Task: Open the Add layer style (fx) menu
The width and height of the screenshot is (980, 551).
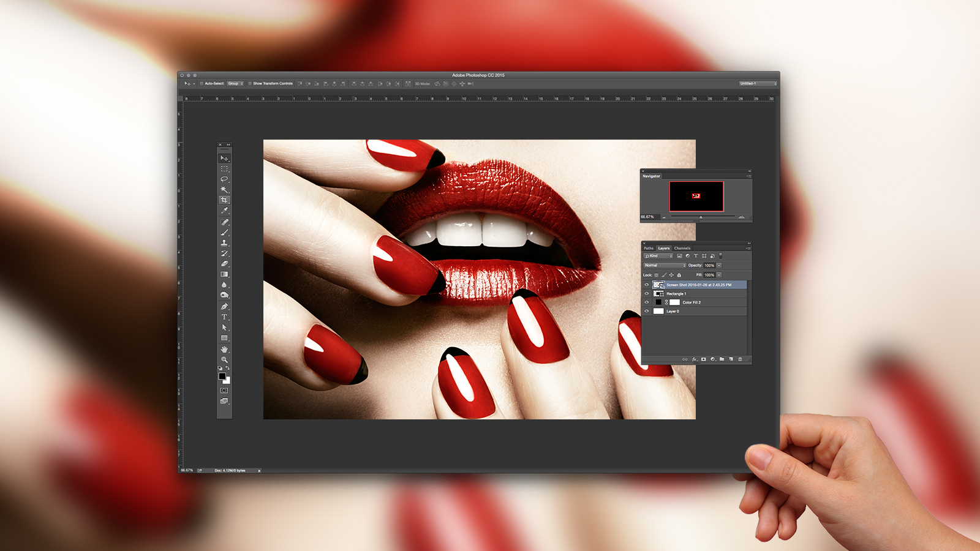Action: (x=694, y=359)
